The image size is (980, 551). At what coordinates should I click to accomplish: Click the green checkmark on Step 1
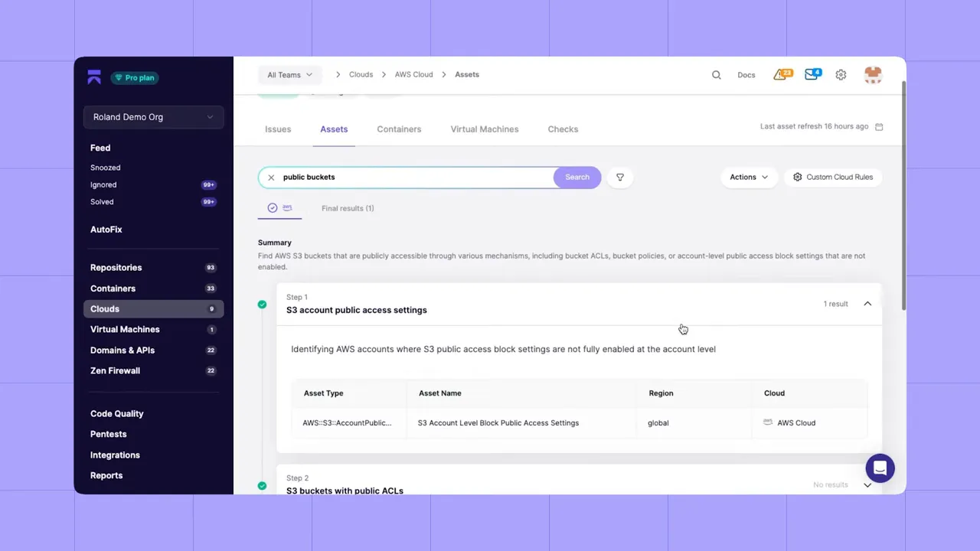262,304
